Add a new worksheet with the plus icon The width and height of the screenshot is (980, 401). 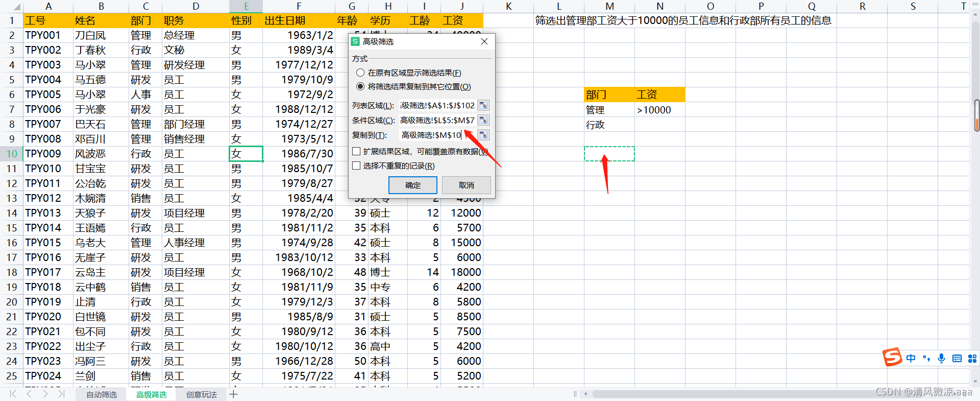point(233,394)
